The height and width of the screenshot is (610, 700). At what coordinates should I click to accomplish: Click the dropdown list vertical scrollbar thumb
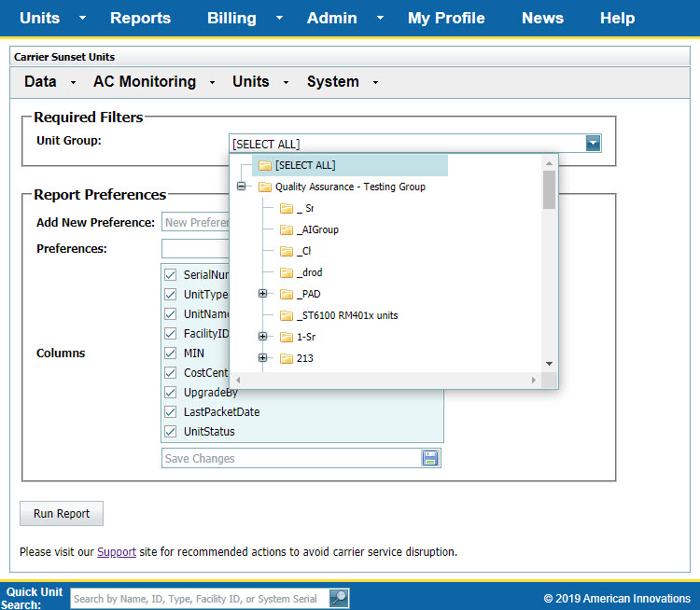(x=549, y=188)
